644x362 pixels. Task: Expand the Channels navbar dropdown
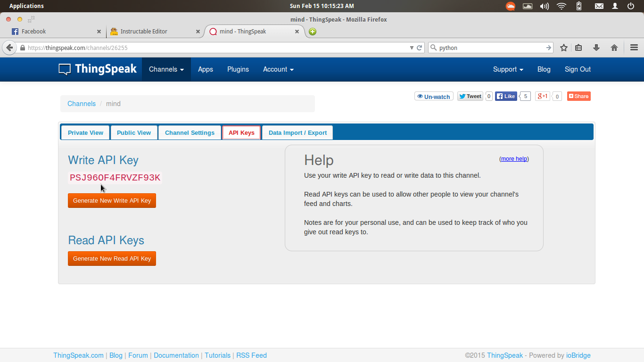click(x=166, y=69)
